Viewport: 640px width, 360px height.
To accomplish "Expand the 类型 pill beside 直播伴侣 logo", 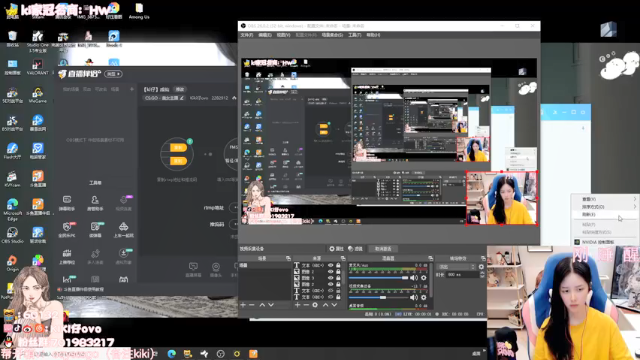I will pyautogui.click(x=113, y=74).
